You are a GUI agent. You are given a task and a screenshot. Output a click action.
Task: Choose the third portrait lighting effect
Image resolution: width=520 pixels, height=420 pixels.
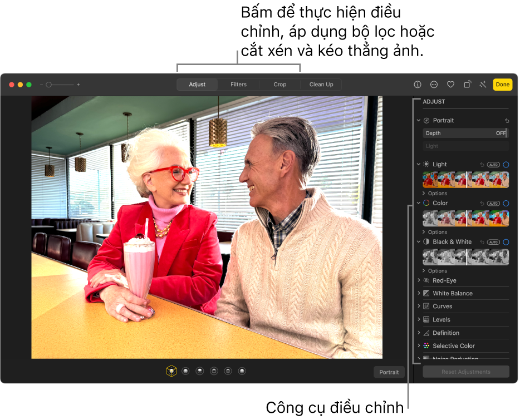pos(200,371)
